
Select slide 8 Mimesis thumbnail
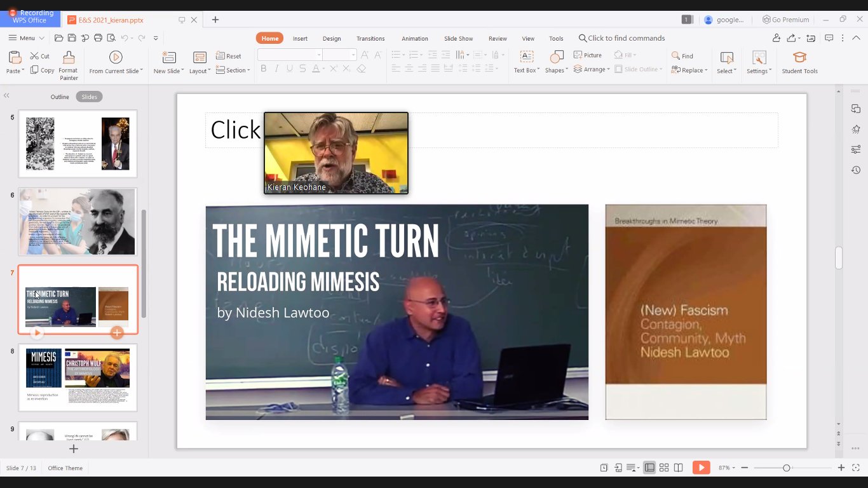(78, 377)
